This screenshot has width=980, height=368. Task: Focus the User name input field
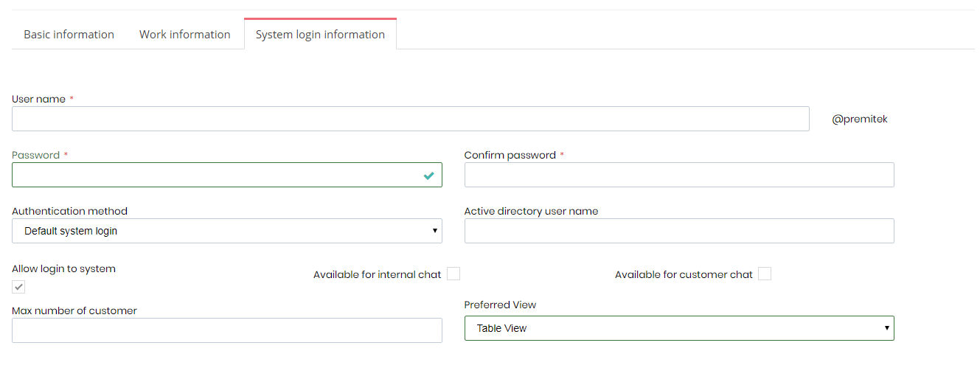[411, 119]
